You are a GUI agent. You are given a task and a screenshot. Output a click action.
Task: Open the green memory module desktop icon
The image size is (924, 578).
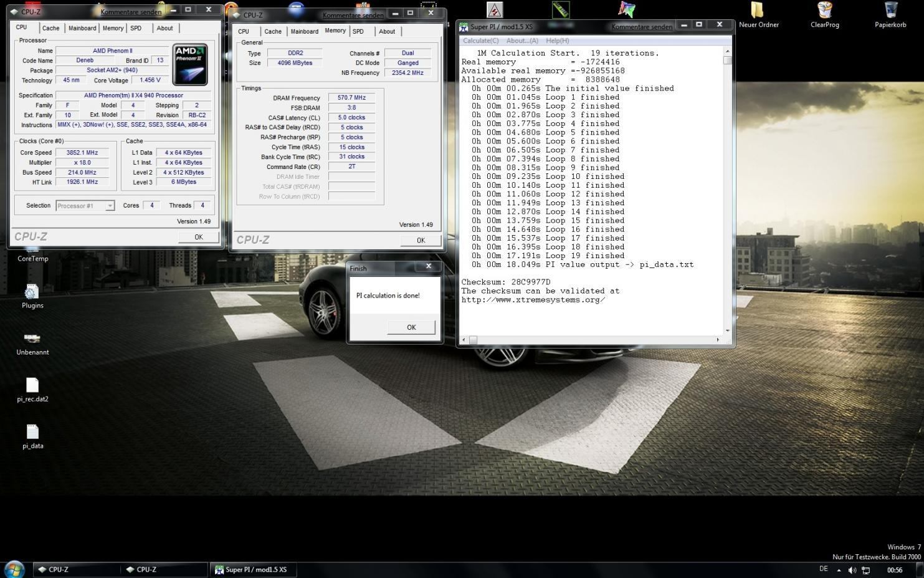pos(560,9)
